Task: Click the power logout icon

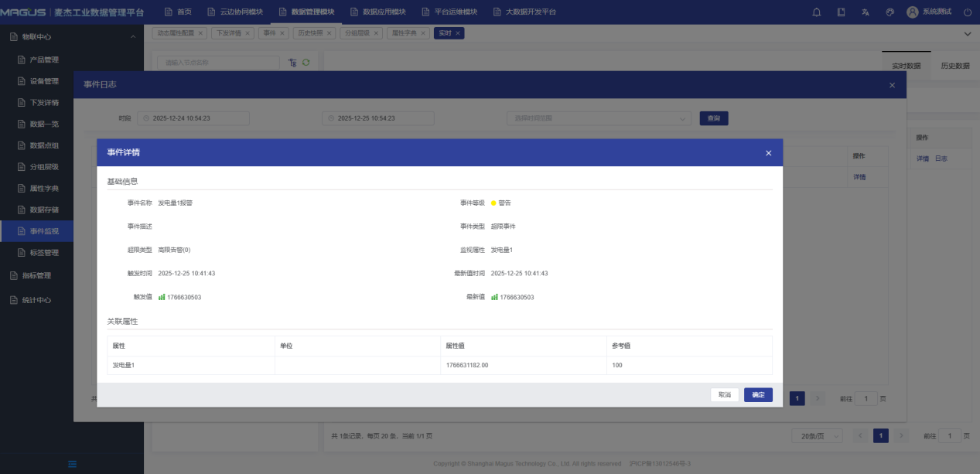Action: click(x=967, y=12)
